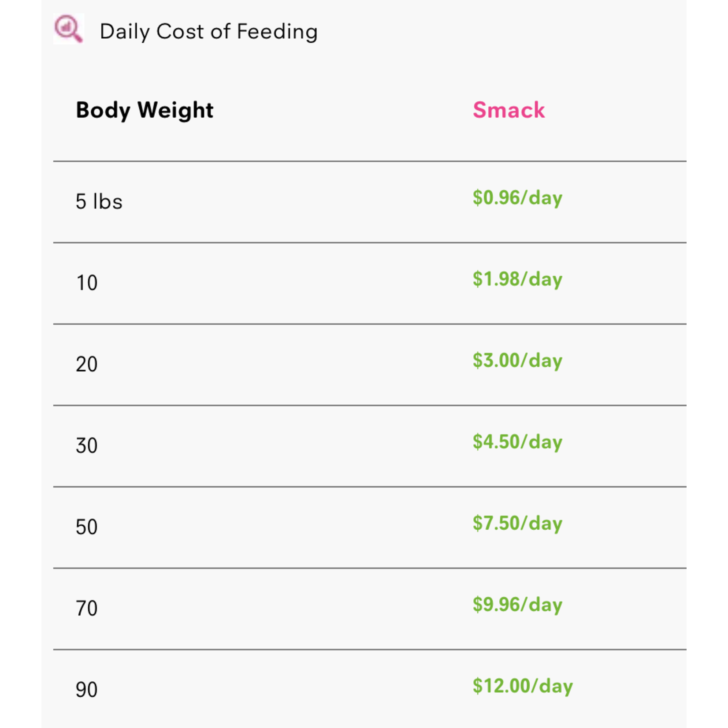Screen dimensions: 728x728
Task: Click the Body Weight column header
Action: [x=145, y=110]
